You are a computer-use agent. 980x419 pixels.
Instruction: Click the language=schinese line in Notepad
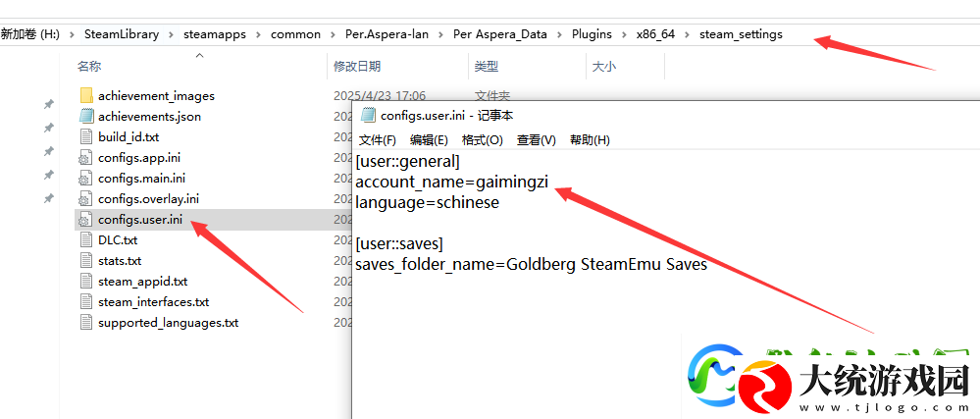pos(428,202)
